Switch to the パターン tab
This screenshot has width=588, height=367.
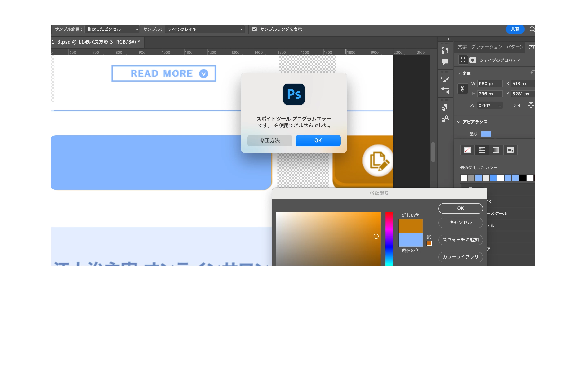pyautogui.click(x=515, y=47)
